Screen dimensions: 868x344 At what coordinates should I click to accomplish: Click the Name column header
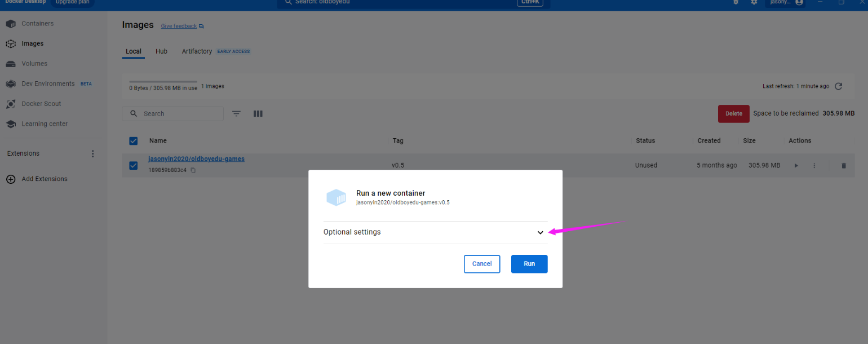click(x=158, y=141)
